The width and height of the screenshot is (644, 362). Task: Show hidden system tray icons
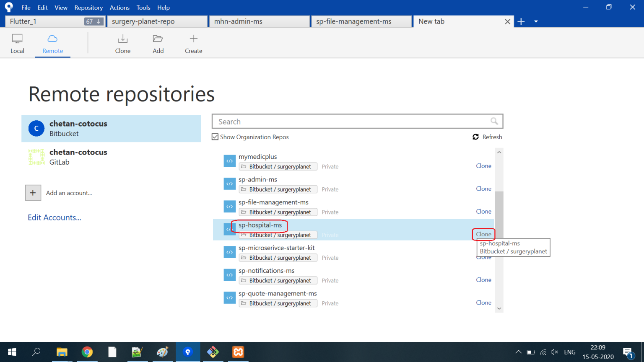(519, 352)
